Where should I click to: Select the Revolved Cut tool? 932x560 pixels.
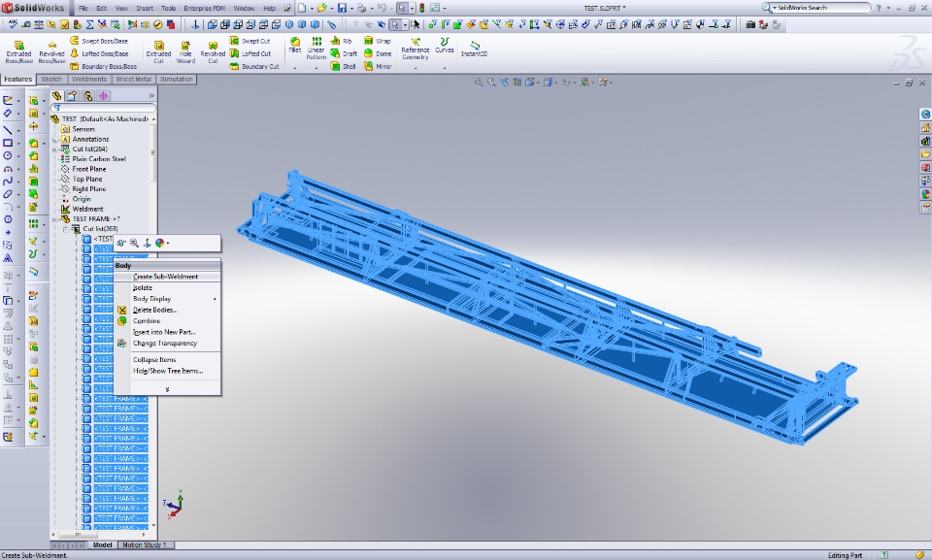(x=213, y=51)
